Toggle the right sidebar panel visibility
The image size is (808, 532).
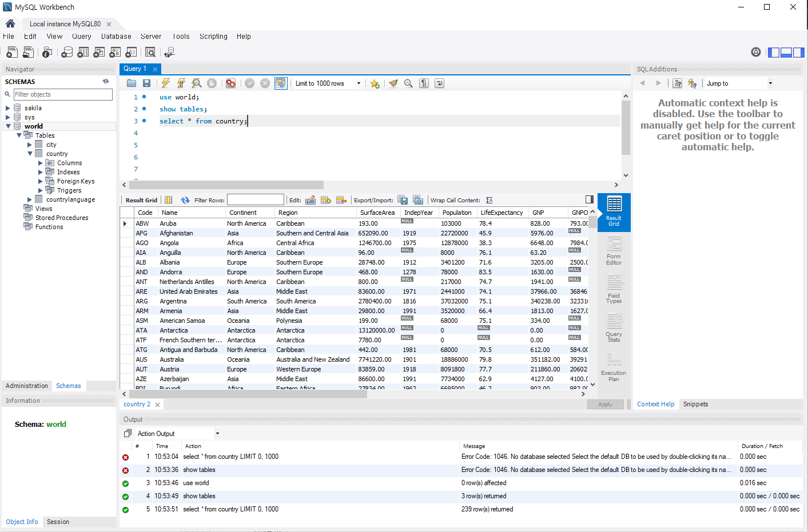pos(799,53)
